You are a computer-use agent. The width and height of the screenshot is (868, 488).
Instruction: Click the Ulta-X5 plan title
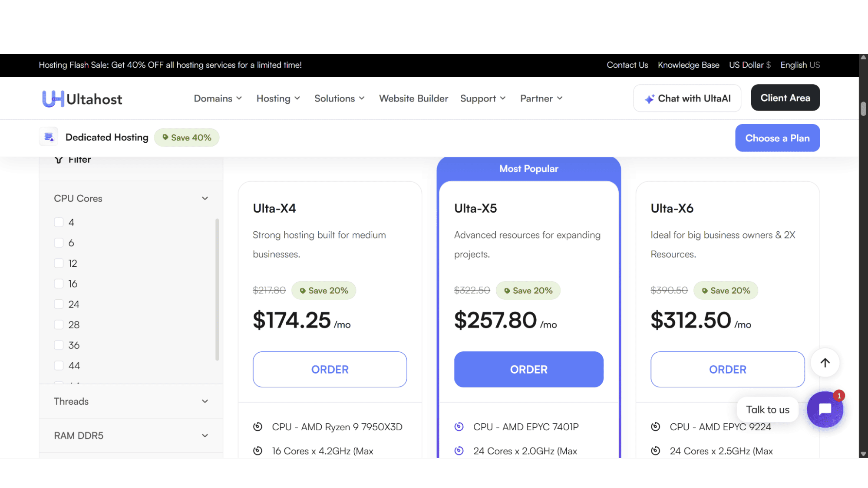pyautogui.click(x=475, y=208)
